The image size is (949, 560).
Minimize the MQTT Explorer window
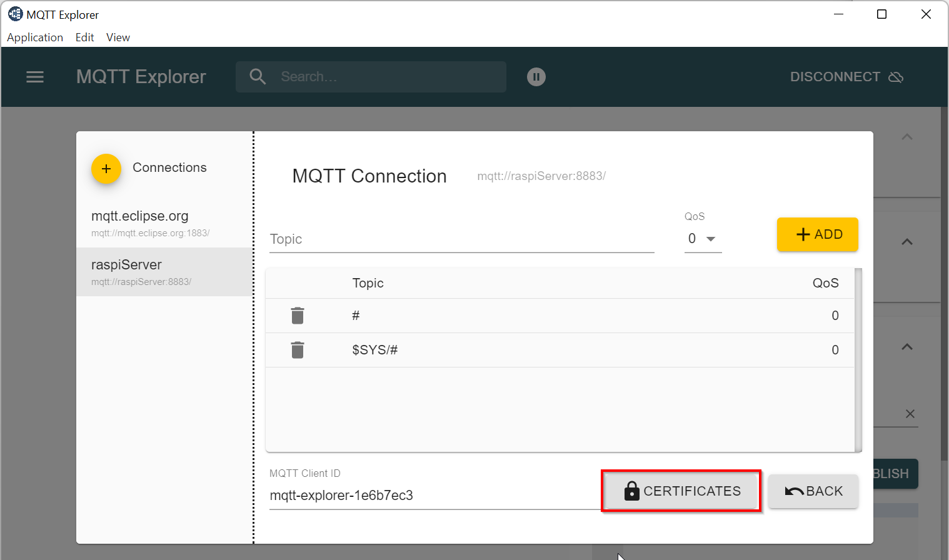point(839,14)
